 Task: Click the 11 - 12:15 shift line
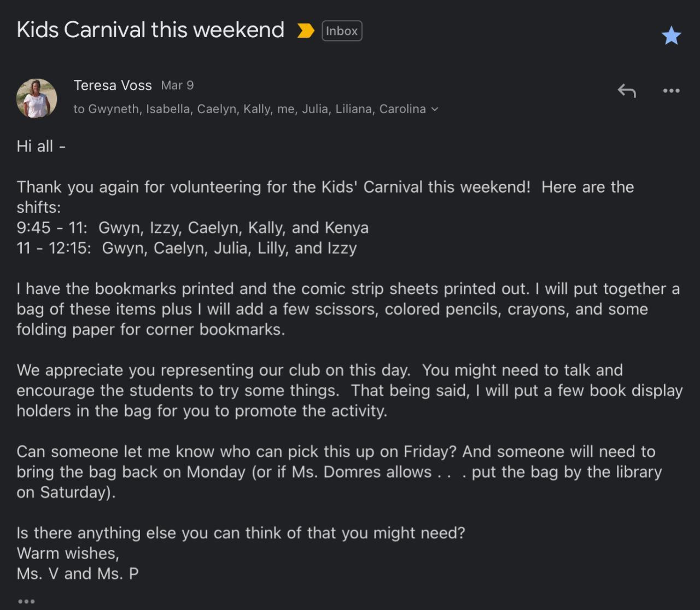click(x=186, y=248)
